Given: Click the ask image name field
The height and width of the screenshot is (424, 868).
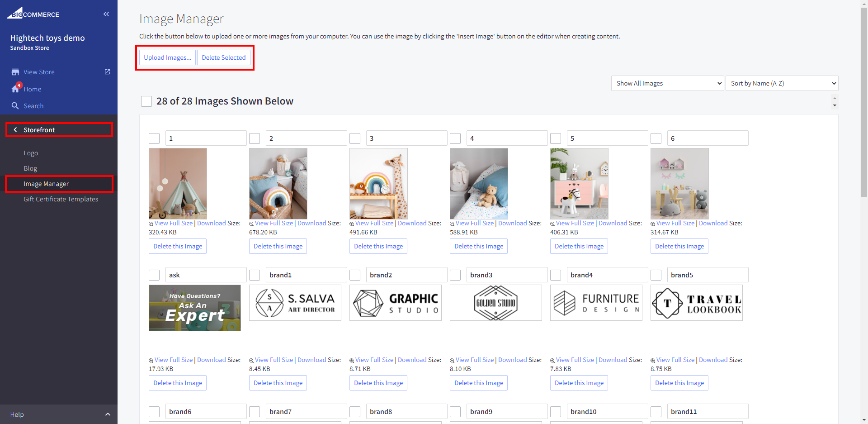Looking at the screenshot, I should [206, 275].
